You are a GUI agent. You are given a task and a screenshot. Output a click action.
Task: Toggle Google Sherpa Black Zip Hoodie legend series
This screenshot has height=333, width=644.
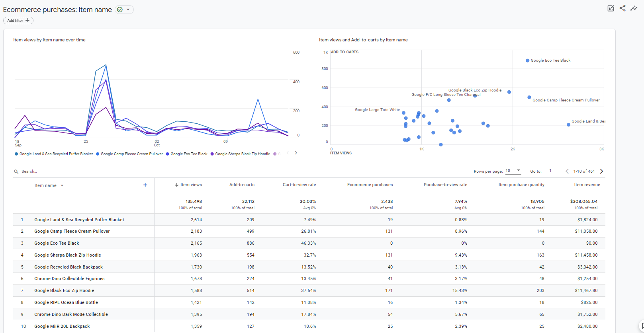pos(240,154)
